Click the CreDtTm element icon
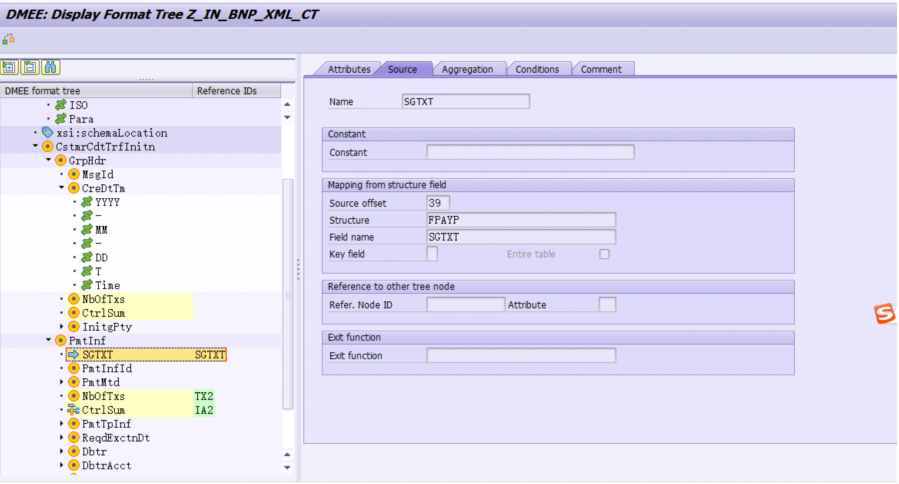 point(73,188)
